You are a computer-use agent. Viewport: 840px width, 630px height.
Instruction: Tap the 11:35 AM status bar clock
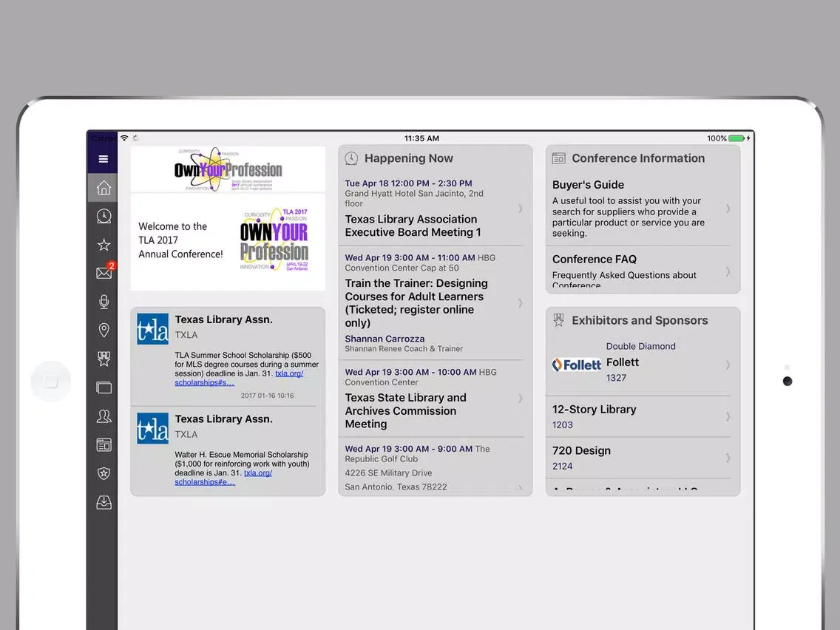[x=421, y=138]
